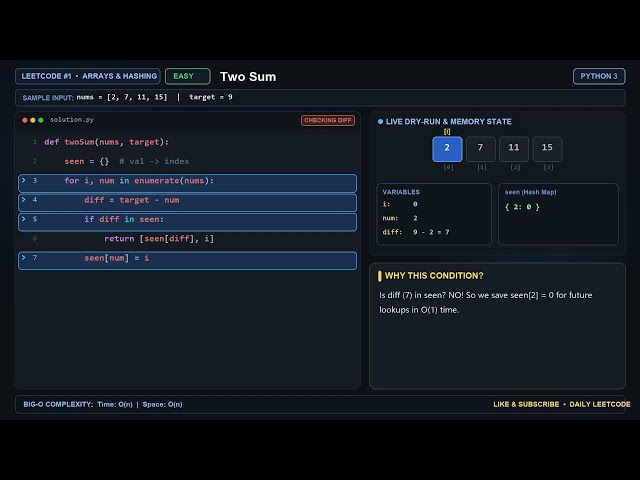This screenshot has width=640, height=480.
Task: Click the diff = target - num line
Action: (x=187, y=202)
